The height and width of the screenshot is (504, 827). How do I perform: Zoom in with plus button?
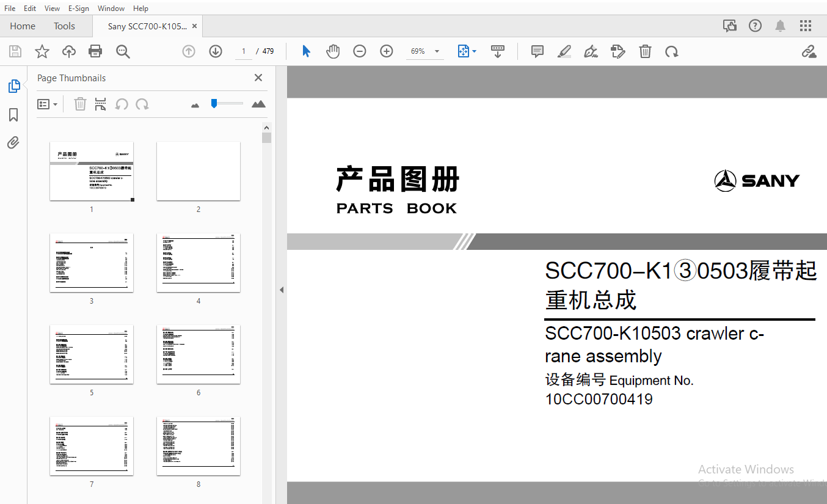point(387,51)
